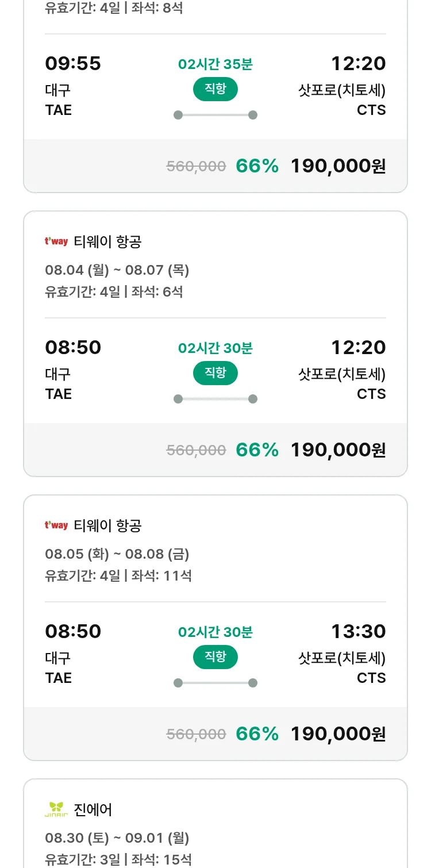431x868 pixels.
Task: Select 190,000원 price on 08.04 flight
Action: [x=338, y=450]
